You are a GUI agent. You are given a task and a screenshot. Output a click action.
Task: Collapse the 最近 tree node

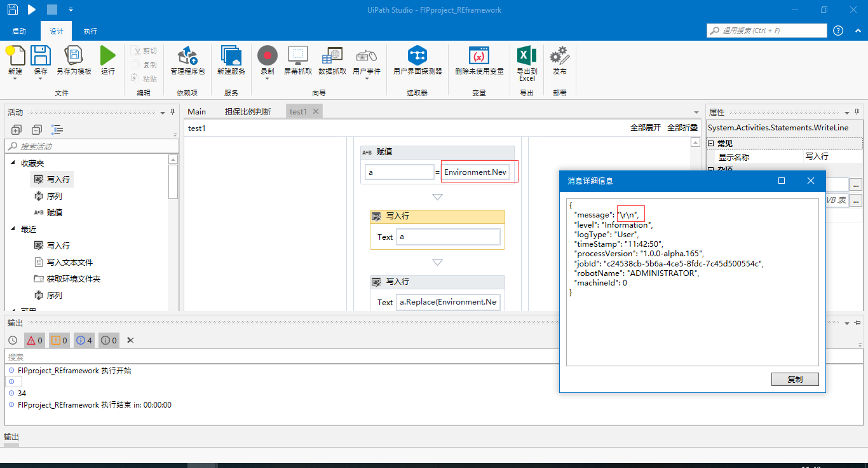tap(13, 230)
